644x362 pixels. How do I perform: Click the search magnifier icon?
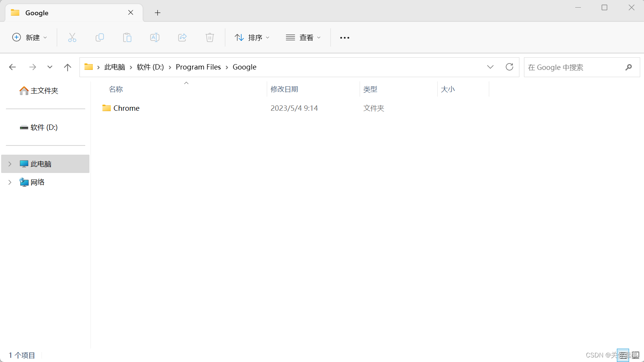(x=629, y=67)
